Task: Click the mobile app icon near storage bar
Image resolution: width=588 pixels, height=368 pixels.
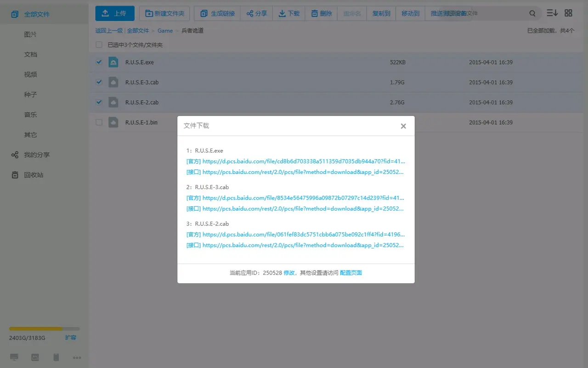Action: pyautogui.click(x=56, y=357)
